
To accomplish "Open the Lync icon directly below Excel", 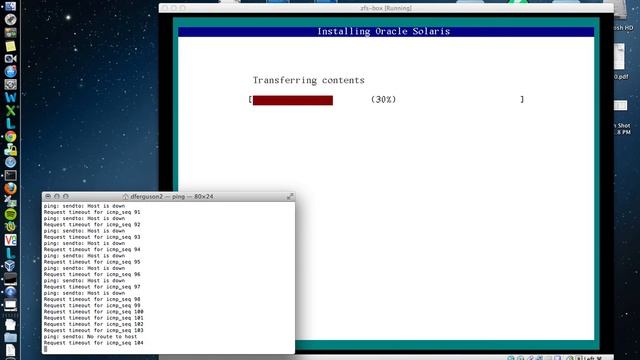I will [11, 123].
